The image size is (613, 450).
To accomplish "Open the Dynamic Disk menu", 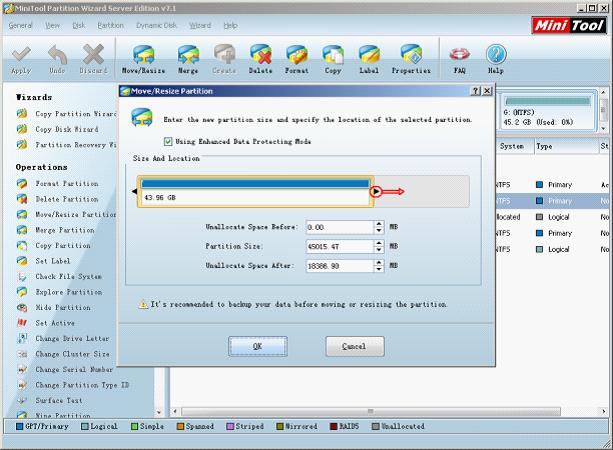I will coord(156,25).
